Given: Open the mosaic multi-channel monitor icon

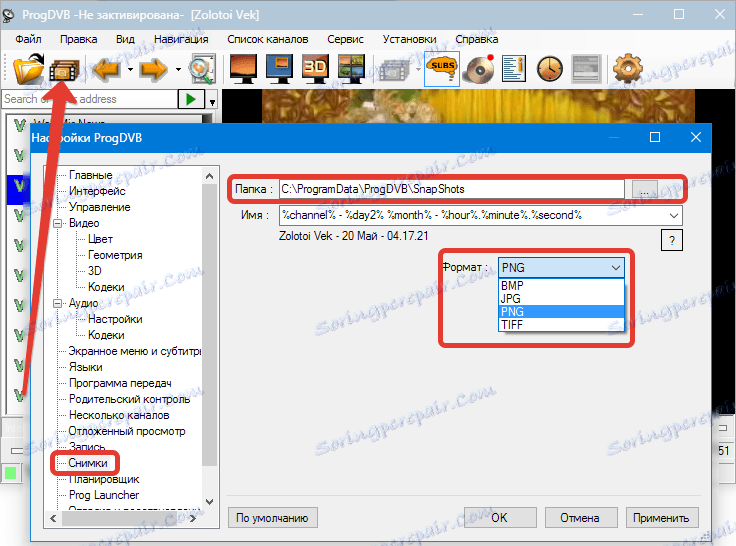Looking at the screenshot, I should click(351, 69).
